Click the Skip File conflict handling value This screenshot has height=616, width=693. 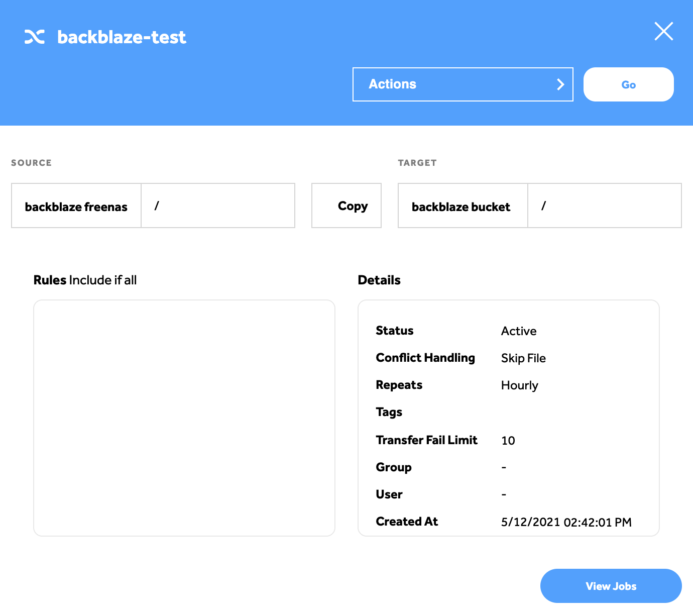pos(523,358)
